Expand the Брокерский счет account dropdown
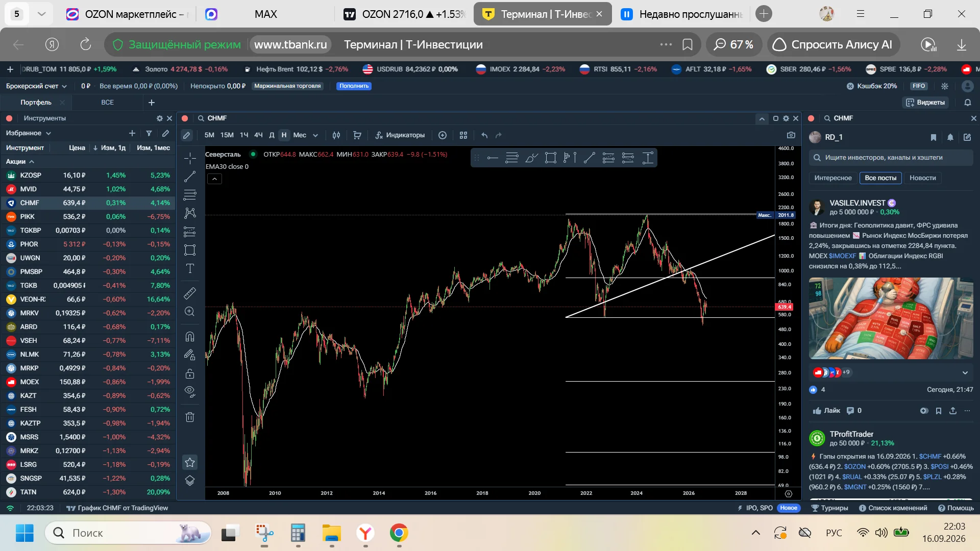The image size is (980, 551). coord(36,86)
